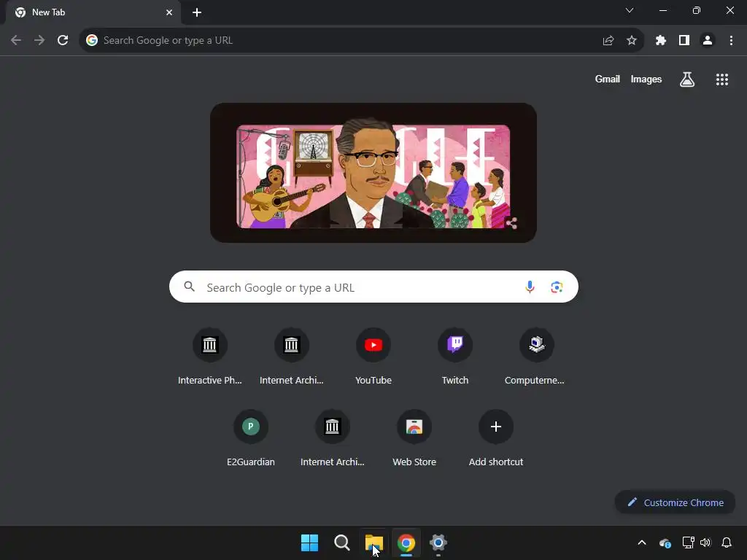The image size is (747, 560).
Task: Click the Google search box
Action: 373,287
